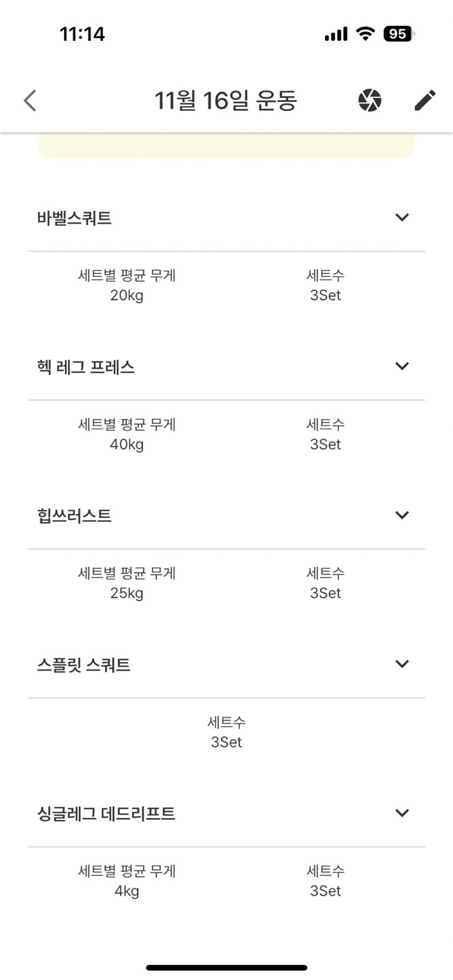The height and width of the screenshot is (980, 453).
Task: Tap the pencil edit icon
Action: 425,101
